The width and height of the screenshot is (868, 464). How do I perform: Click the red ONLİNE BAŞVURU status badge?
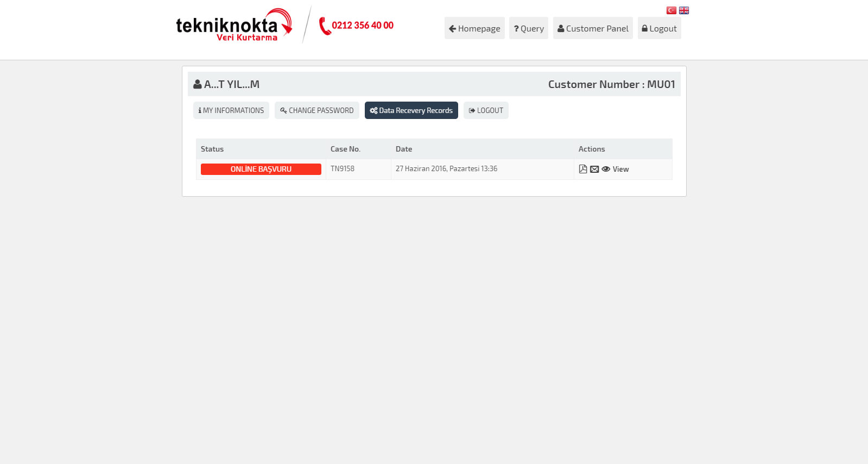click(261, 169)
